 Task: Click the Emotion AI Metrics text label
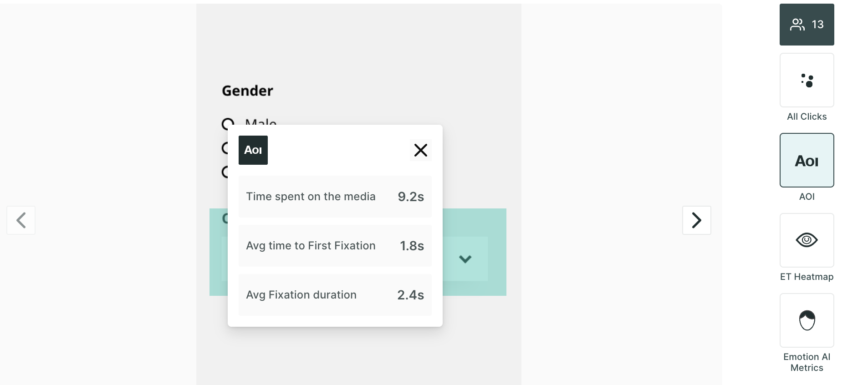(x=807, y=362)
